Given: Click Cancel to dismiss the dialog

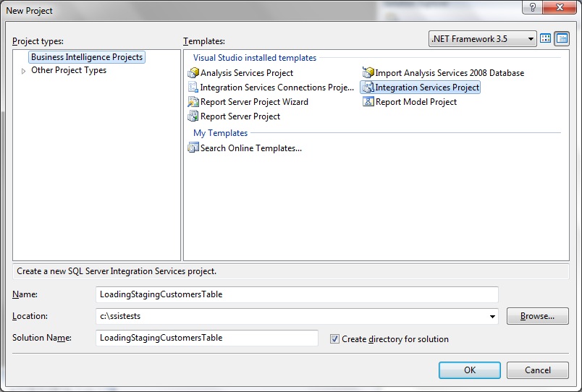Looking at the screenshot, I should [x=537, y=370].
